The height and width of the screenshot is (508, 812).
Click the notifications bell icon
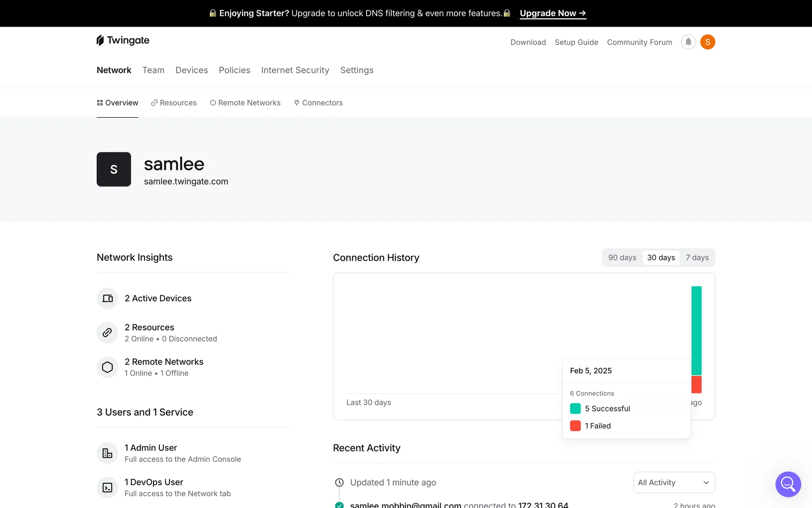688,42
